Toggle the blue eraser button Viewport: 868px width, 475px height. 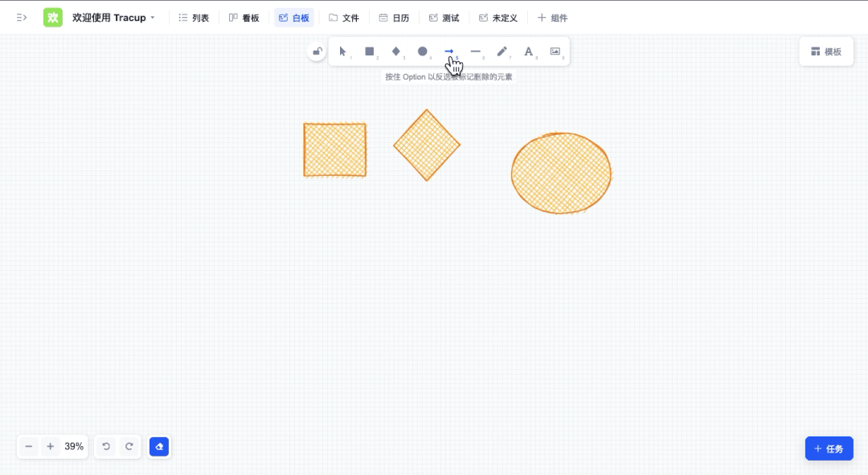(159, 446)
